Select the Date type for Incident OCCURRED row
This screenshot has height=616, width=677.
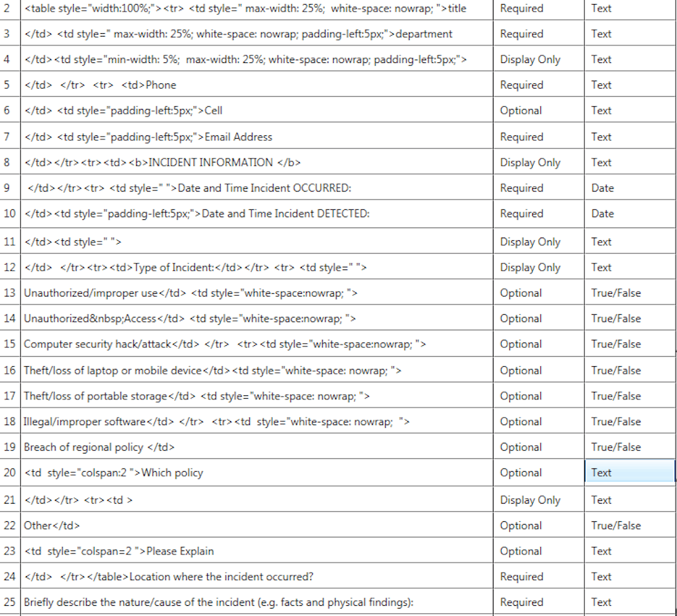tap(630, 188)
